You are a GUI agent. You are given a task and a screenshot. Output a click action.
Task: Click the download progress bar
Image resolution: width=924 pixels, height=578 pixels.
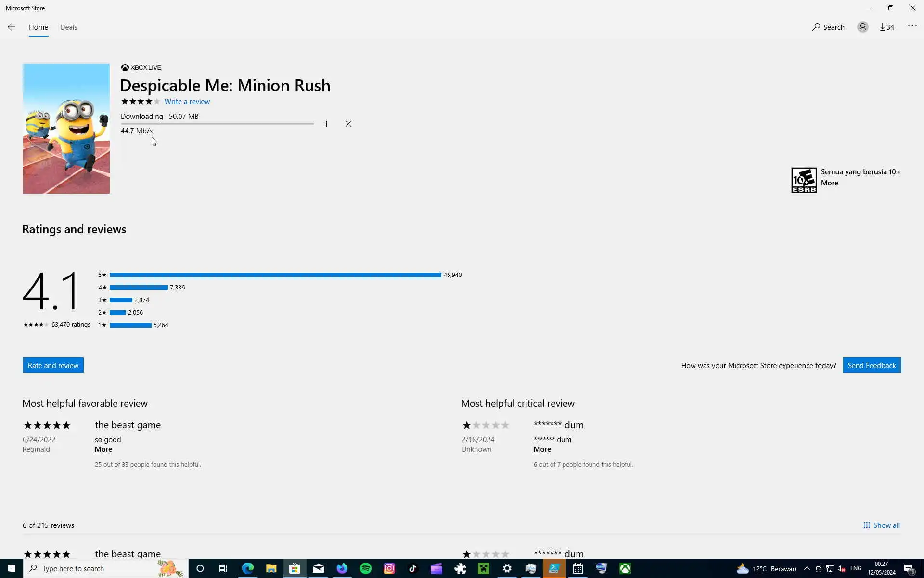coord(217,124)
